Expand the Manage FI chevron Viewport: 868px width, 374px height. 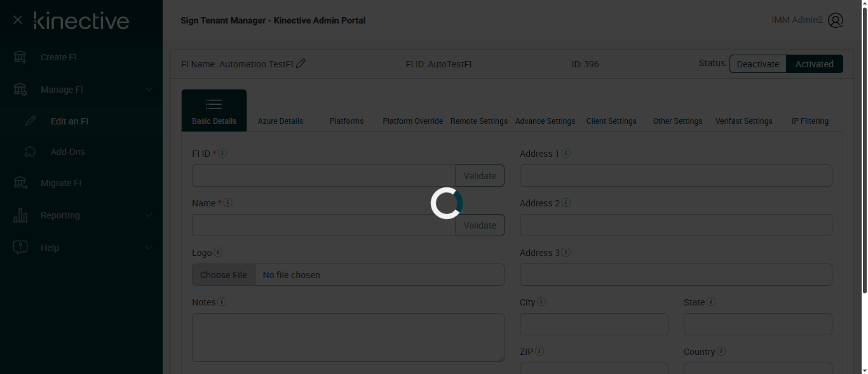(x=149, y=90)
